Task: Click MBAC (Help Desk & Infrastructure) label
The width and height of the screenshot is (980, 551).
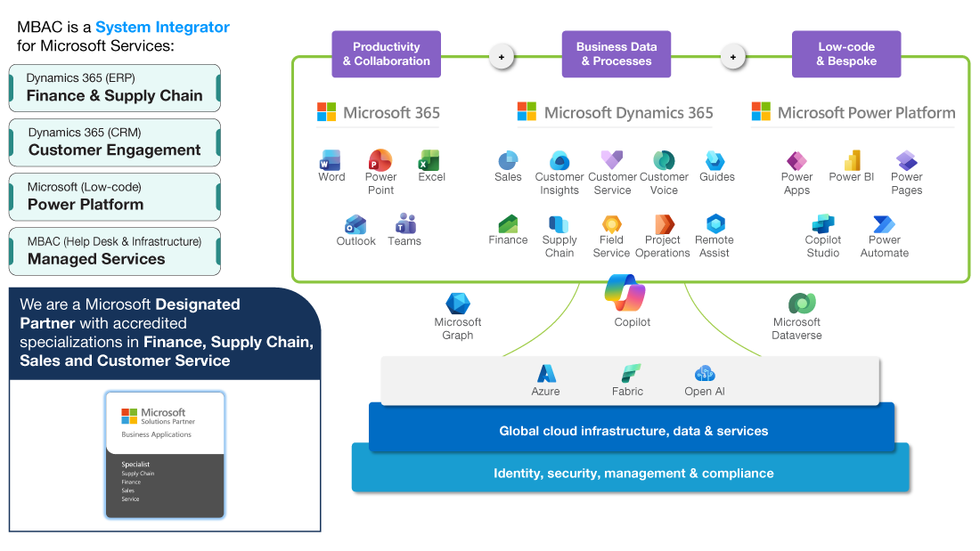Action: (x=114, y=242)
